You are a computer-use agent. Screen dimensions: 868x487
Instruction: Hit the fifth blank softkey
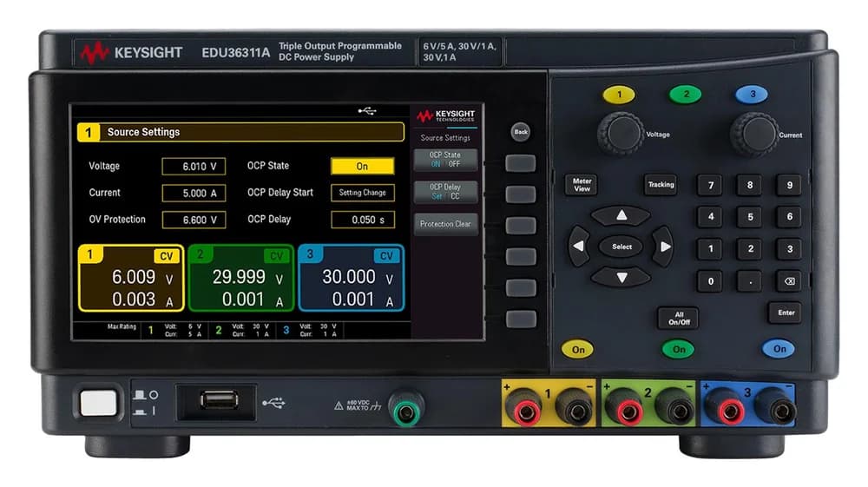(x=520, y=288)
